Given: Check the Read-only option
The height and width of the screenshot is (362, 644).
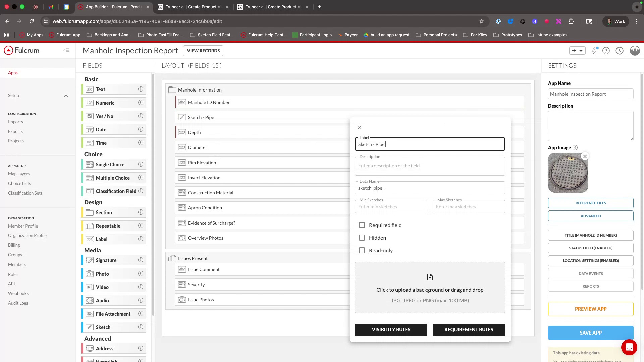Looking at the screenshot, I should pos(362,250).
